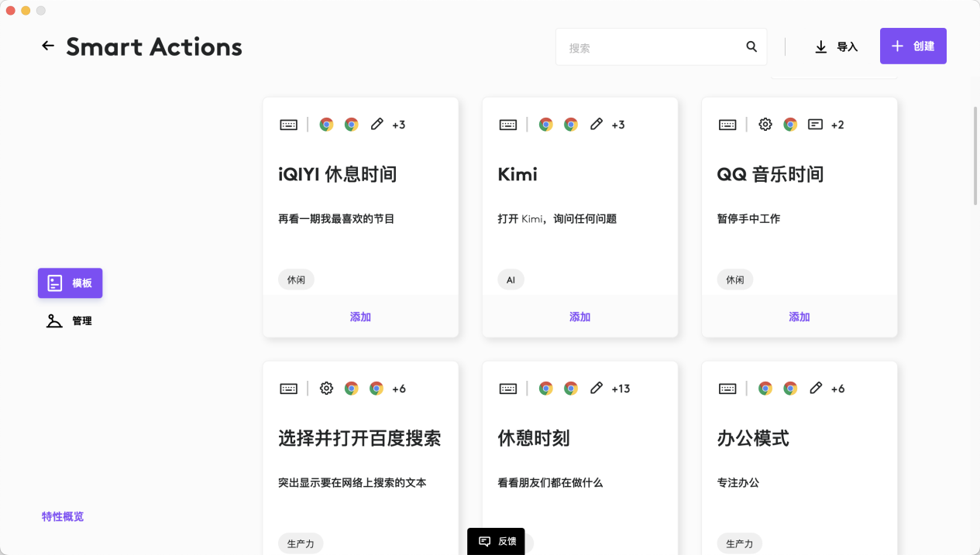
Task: Click the description 看看朋友们都在做什么
Action: [550, 483]
